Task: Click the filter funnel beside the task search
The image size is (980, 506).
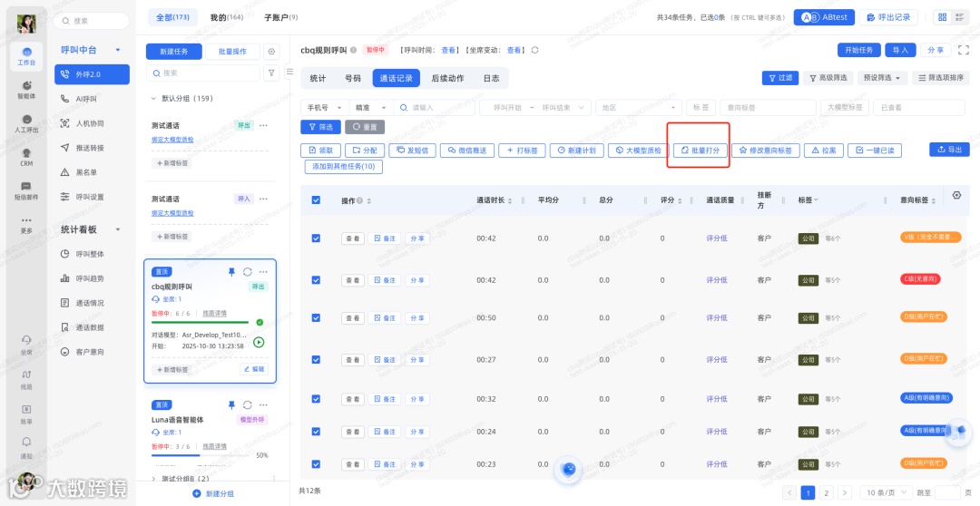Action: point(271,73)
